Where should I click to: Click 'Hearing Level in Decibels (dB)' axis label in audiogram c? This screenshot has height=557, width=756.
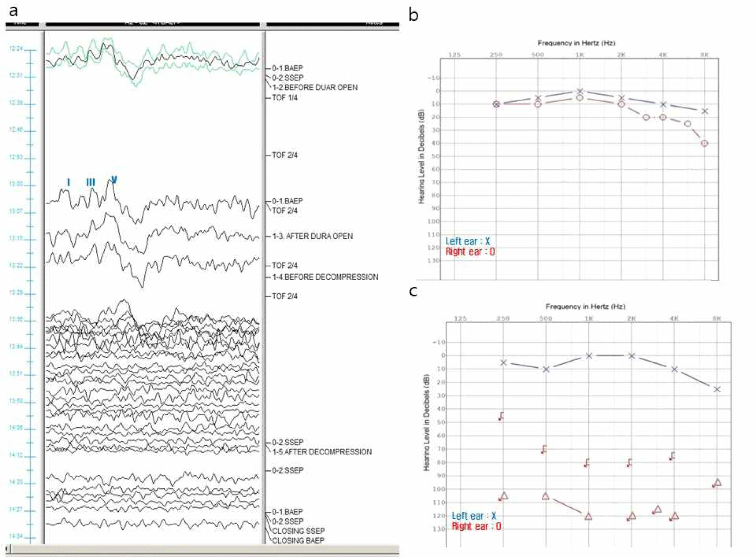tap(427, 423)
